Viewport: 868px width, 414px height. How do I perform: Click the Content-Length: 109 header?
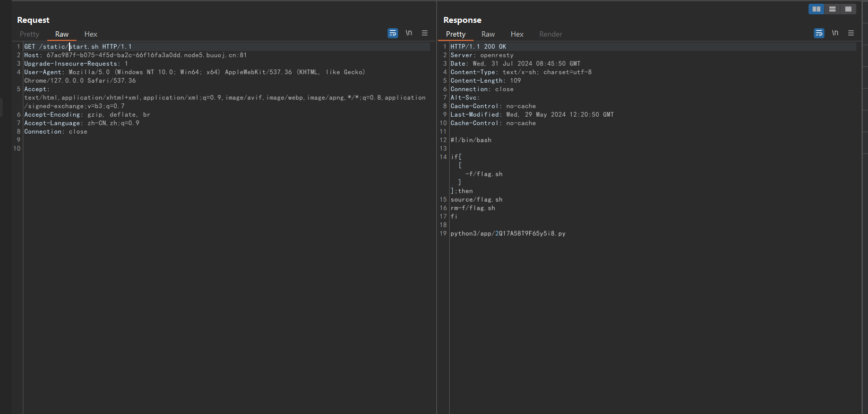[x=486, y=81]
